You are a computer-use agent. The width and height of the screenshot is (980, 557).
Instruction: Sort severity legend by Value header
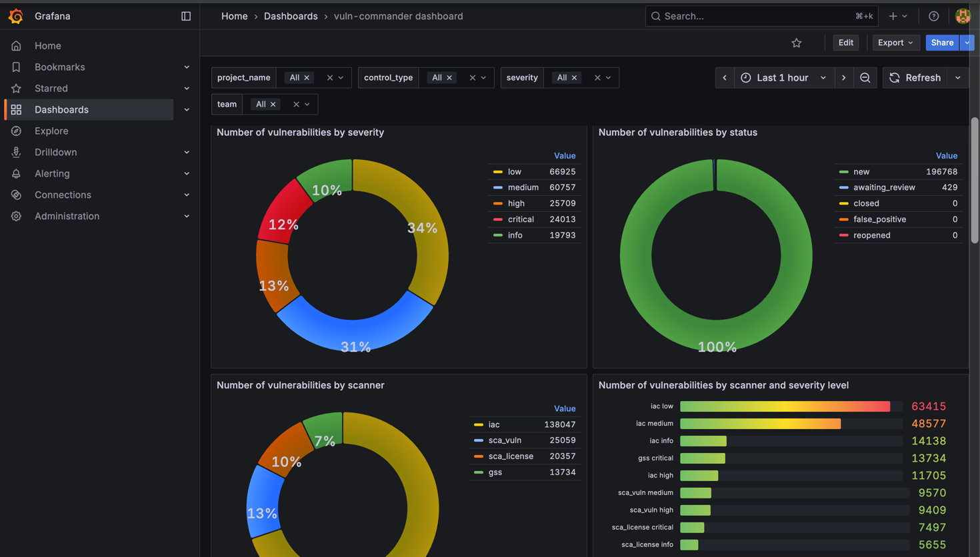[565, 156]
